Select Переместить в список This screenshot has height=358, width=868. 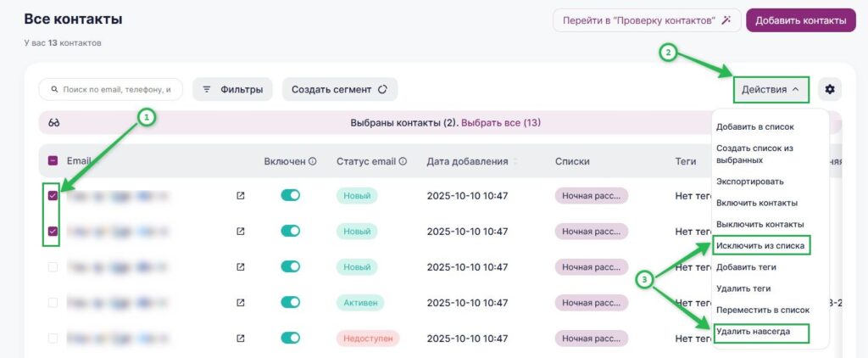[763, 310]
